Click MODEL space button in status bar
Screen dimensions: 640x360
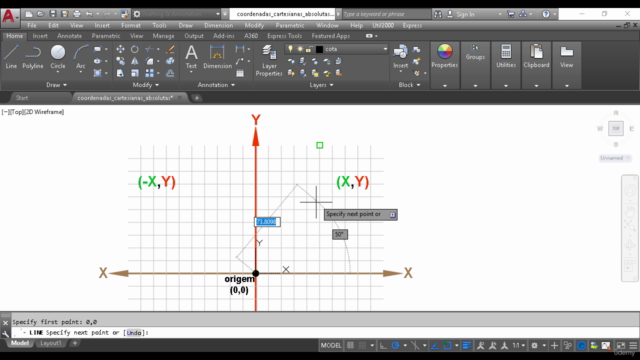coord(331,345)
